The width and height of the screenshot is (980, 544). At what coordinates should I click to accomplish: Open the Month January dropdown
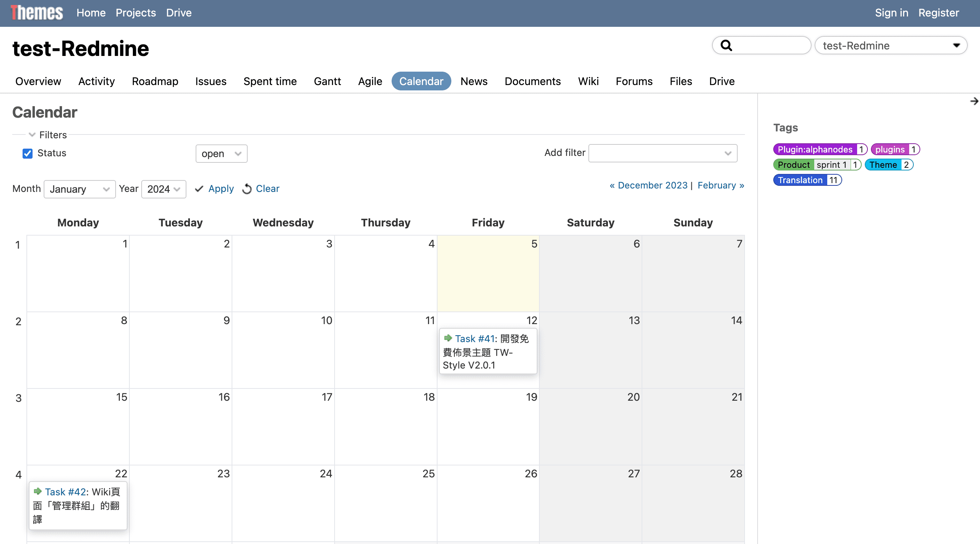pos(80,189)
